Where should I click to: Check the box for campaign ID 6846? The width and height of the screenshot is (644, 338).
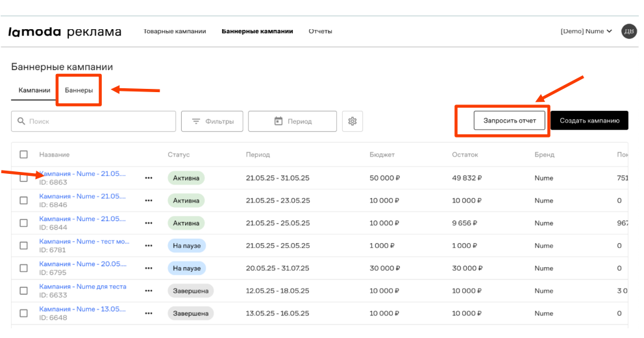24,200
